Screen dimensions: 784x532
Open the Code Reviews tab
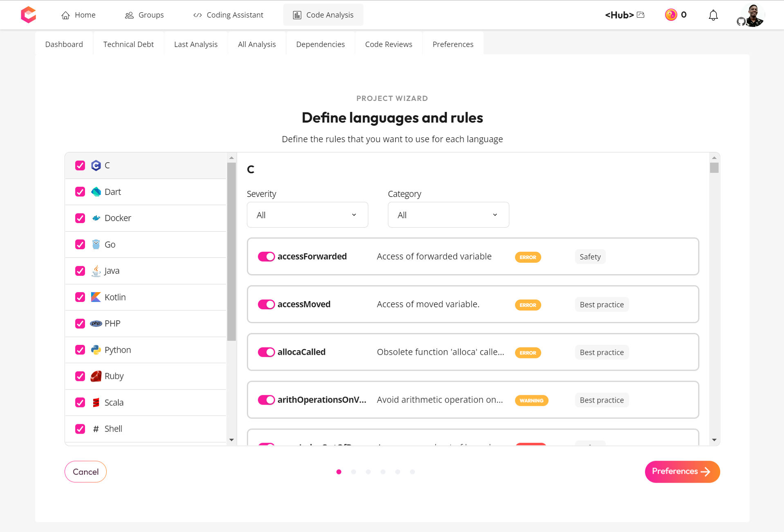click(388, 44)
